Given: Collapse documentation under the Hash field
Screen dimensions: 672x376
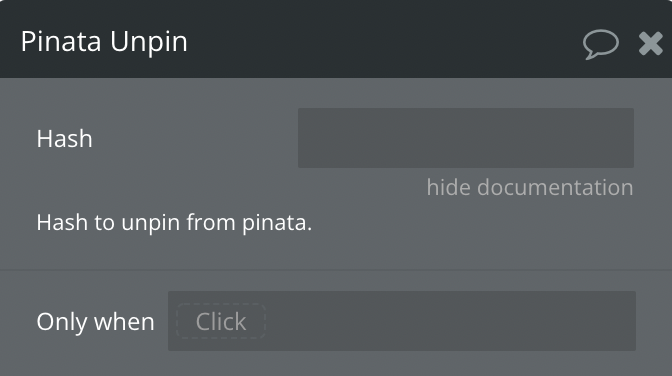Looking at the screenshot, I should pyautogui.click(x=530, y=187).
